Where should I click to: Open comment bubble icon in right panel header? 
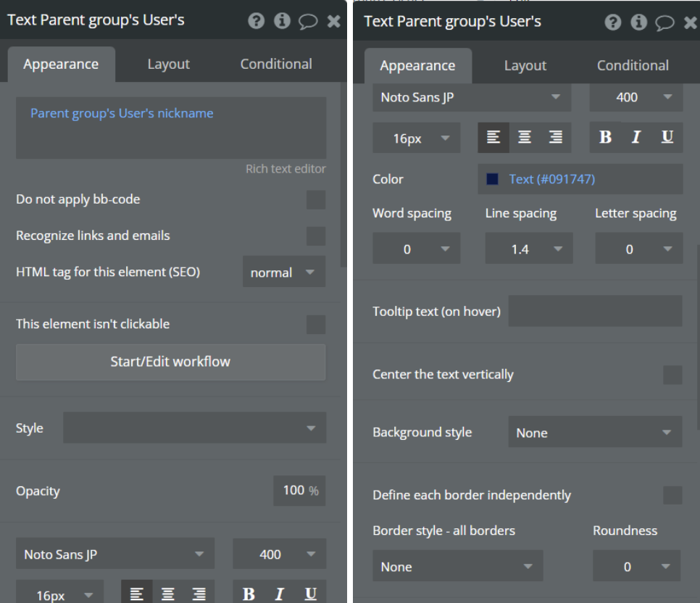click(x=664, y=22)
